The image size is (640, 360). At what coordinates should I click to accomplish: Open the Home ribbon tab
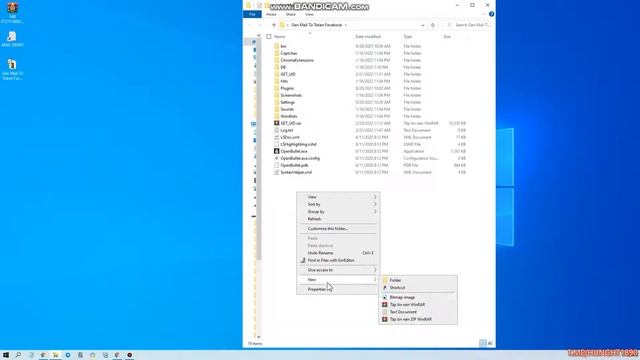pyautogui.click(x=271, y=14)
